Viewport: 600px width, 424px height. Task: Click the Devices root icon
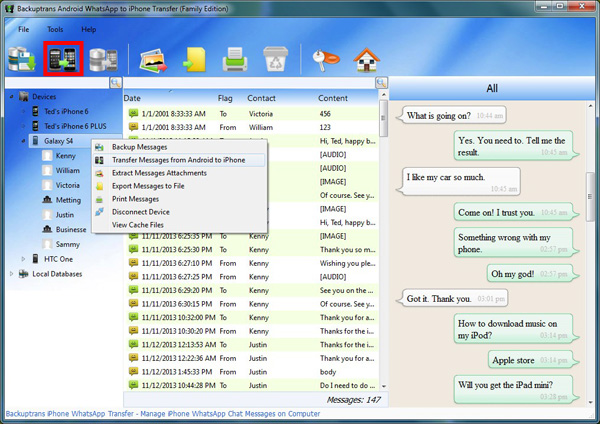(x=24, y=96)
